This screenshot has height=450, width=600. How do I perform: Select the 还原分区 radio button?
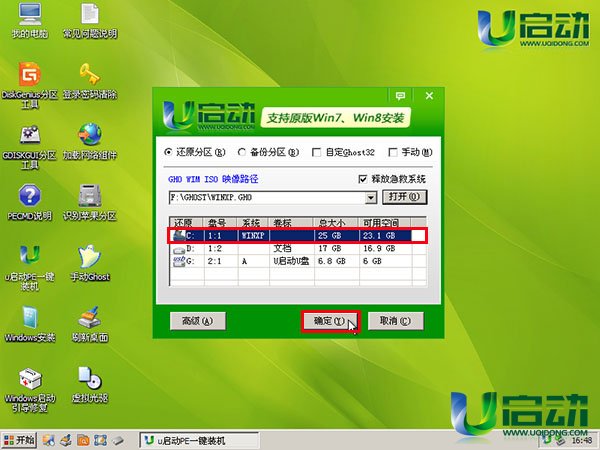[x=168, y=152]
